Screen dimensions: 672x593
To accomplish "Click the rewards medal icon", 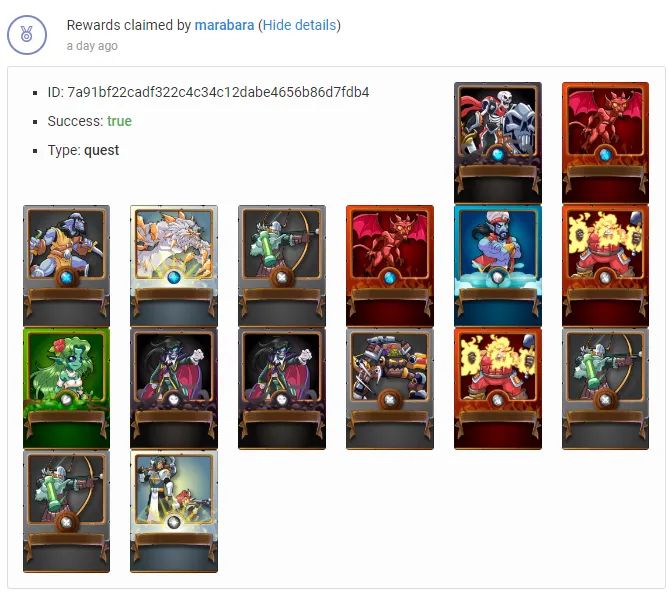I will pos(27,35).
